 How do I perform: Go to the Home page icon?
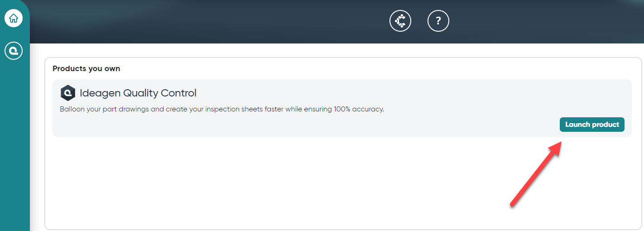[14, 19]
